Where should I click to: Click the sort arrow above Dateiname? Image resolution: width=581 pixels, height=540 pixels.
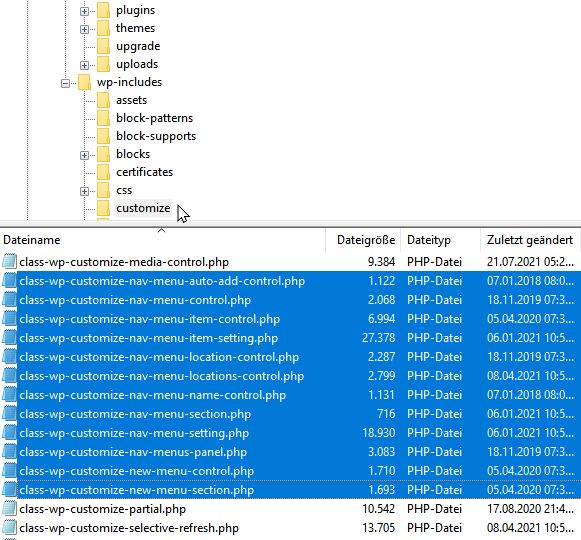click(161, 231)
